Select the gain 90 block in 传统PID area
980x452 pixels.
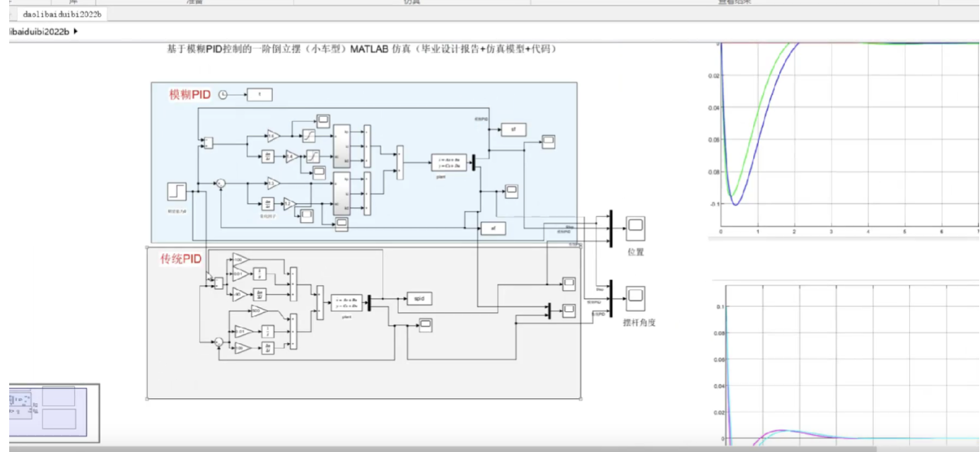tap(239, 294)
